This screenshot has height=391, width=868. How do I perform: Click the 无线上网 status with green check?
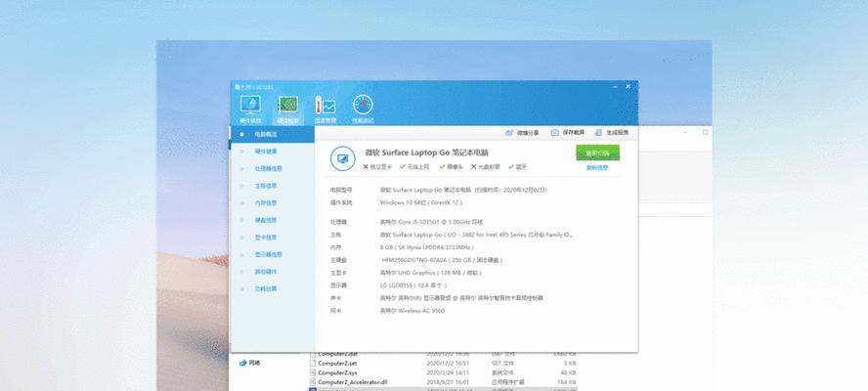coord(414,167)
